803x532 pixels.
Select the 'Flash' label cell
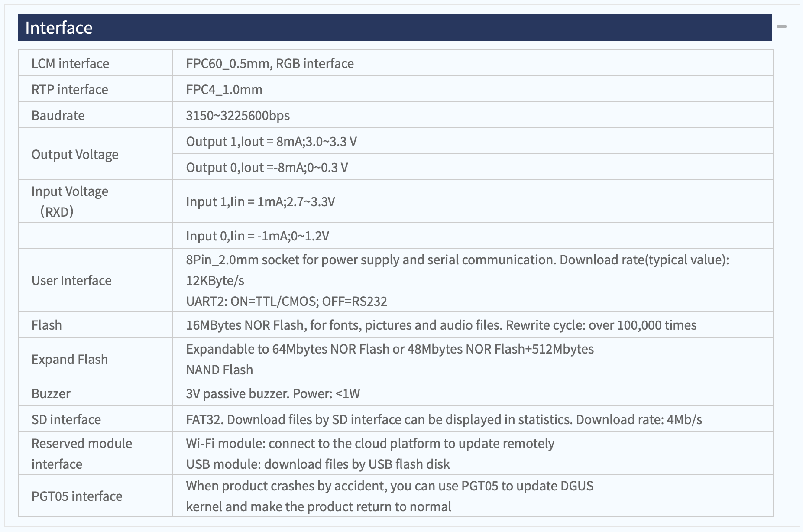[x=95, y=325]
